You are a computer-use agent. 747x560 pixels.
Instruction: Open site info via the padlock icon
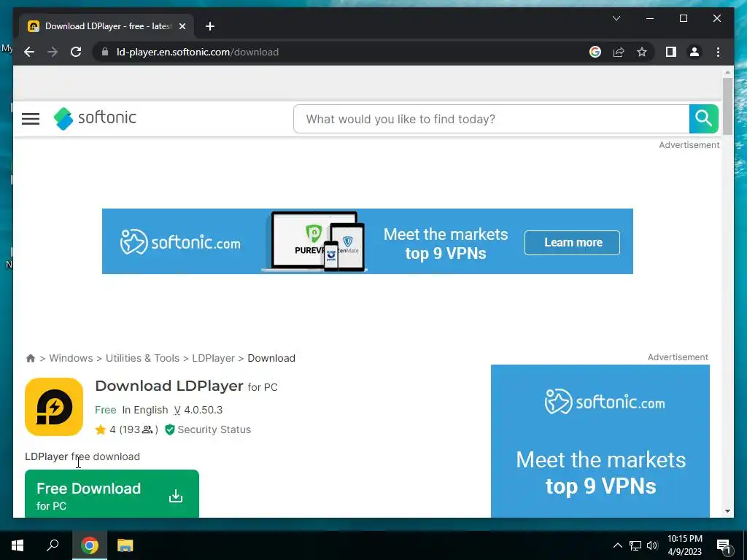[105, 52]
